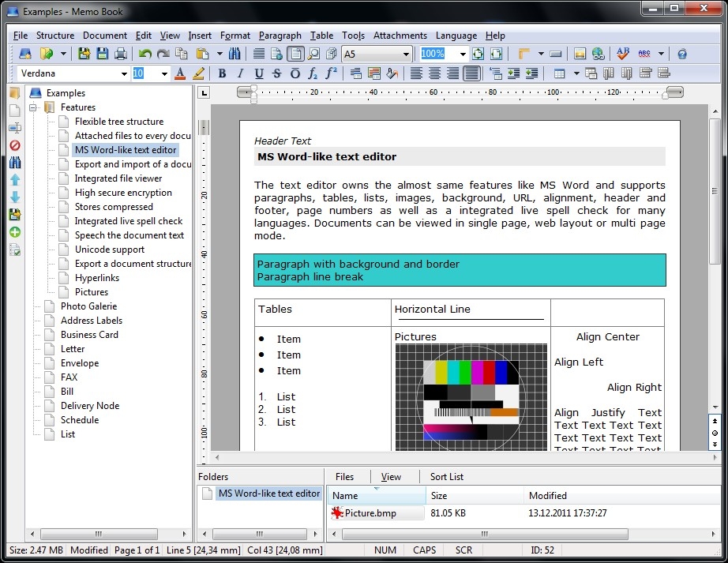
Task: Open the font size dropdown showing 10
Action: tap(164, 73)
